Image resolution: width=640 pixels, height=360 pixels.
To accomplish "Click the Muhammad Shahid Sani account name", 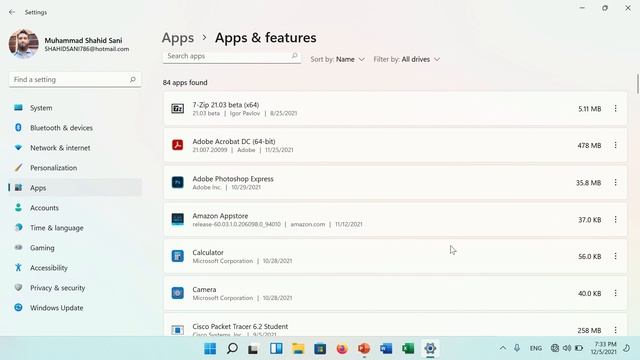I will click(x=83, y=40).
